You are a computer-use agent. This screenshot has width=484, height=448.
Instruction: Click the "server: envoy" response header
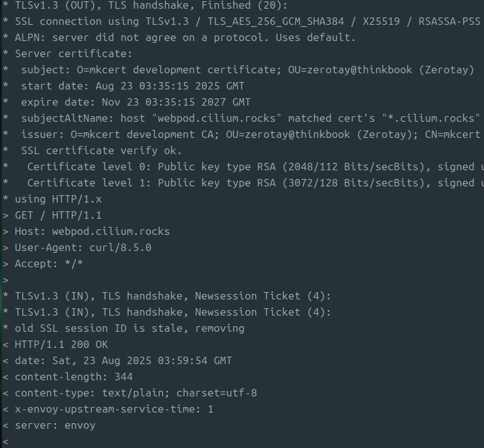(x=55, y=425)
